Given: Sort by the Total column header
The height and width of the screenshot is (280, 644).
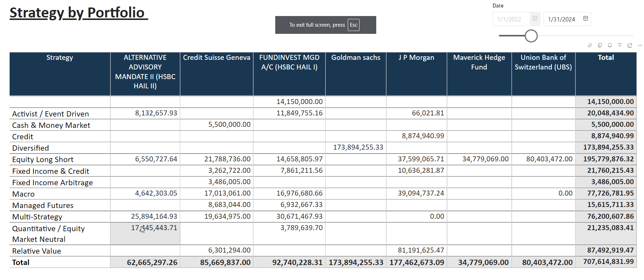Looking at the screenshot, I should [606, 58].
